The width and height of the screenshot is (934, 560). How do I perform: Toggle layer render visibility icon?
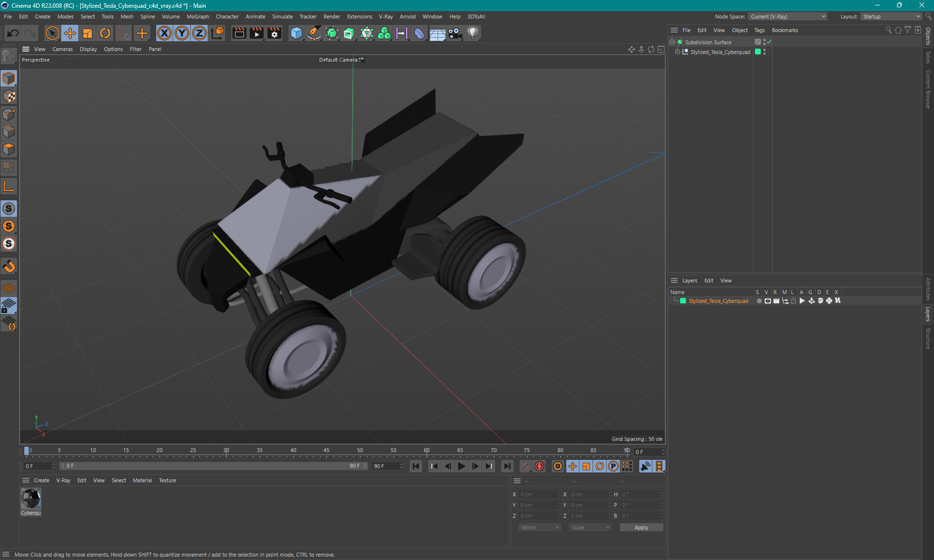(x=776, y=301)
